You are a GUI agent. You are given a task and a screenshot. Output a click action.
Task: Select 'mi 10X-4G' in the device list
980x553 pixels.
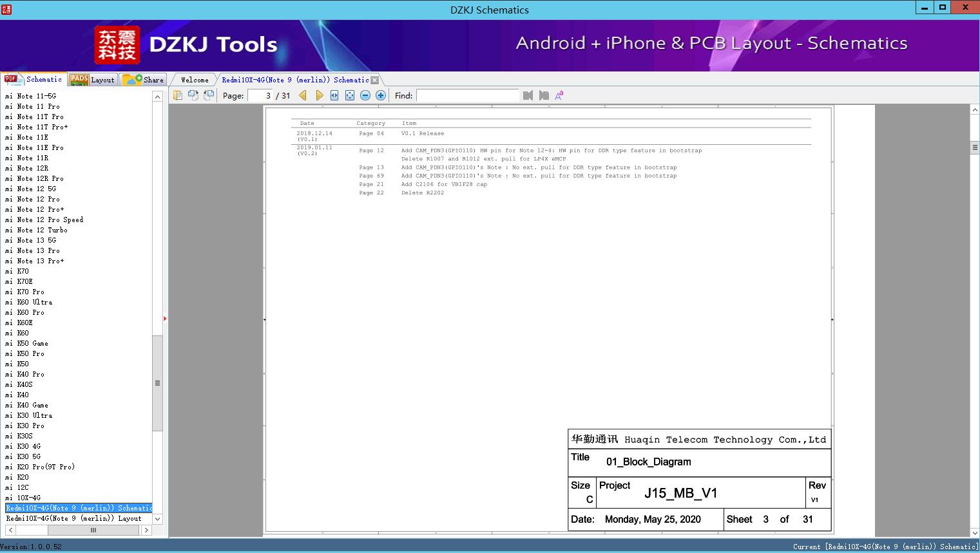pos(23,498)
